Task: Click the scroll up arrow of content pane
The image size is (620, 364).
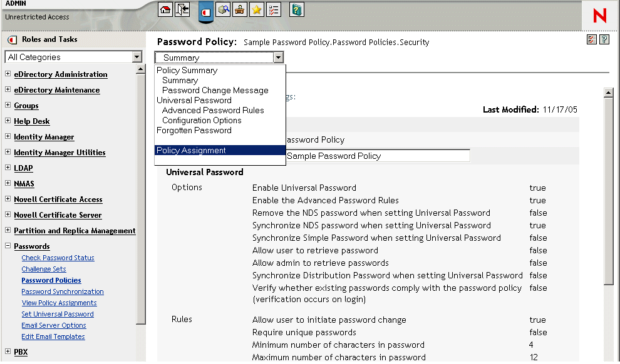Action: [607, 93]
